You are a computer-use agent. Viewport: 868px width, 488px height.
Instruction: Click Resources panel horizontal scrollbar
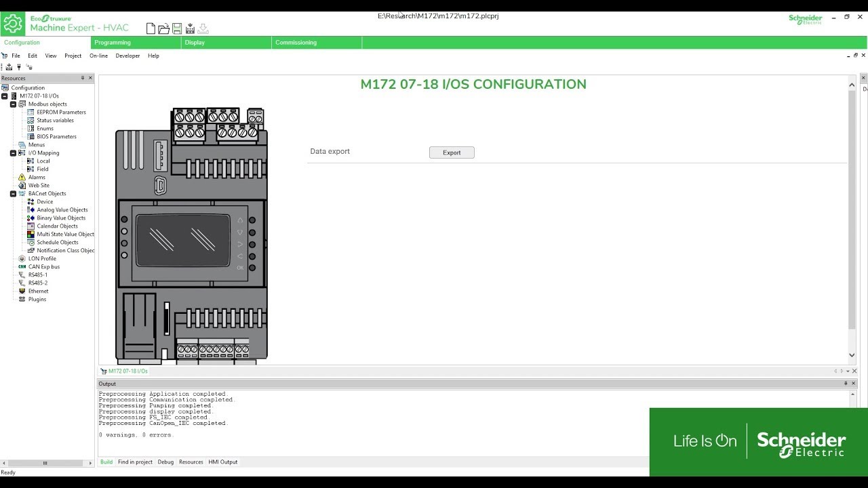coord(45,464)
